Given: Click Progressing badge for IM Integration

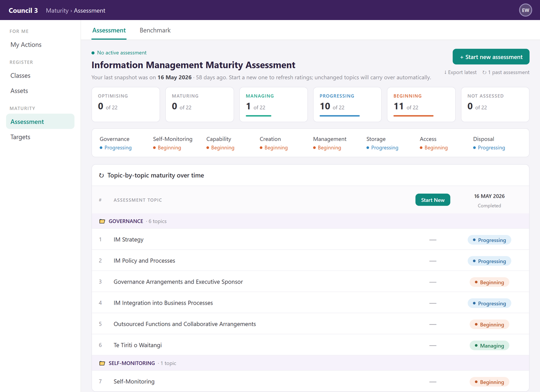Looking at the screenshot, I should pyautogui.click(x=489, y=303).
